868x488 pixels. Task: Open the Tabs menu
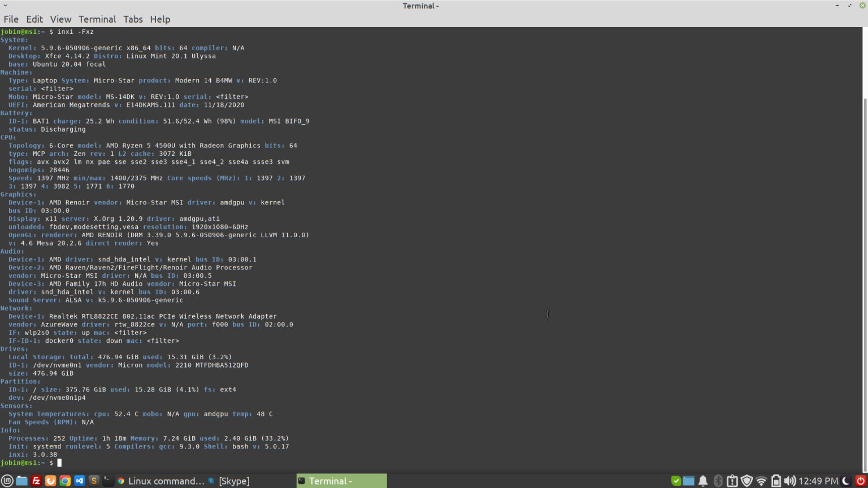(x=133, y=19)
